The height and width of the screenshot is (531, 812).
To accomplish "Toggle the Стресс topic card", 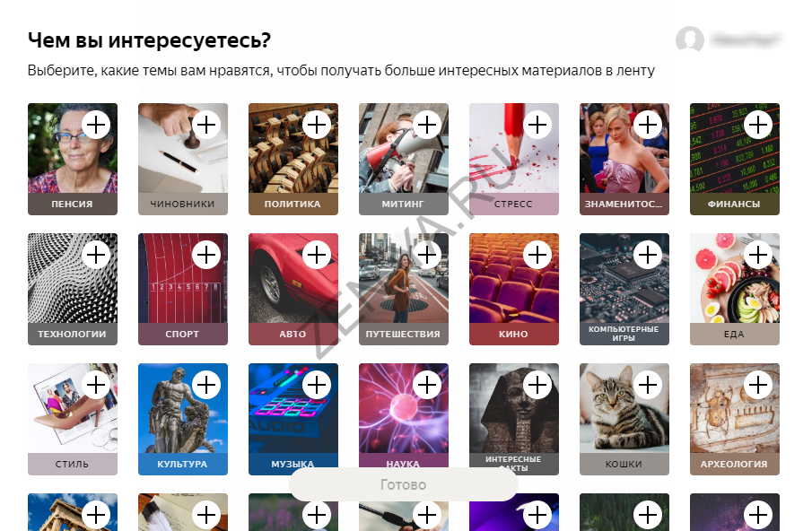I will (x=514, y=159).
